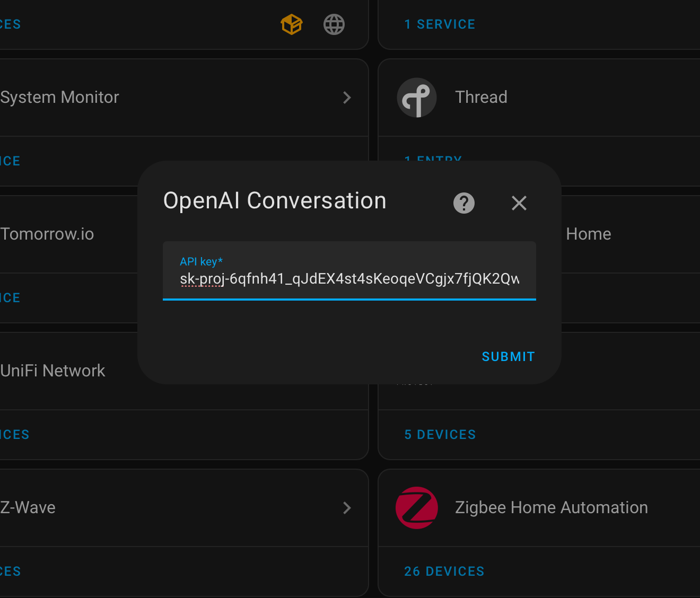Expand the Z-Wave integration details
This screenshot has width=700, height=598.
click(347, 507)
